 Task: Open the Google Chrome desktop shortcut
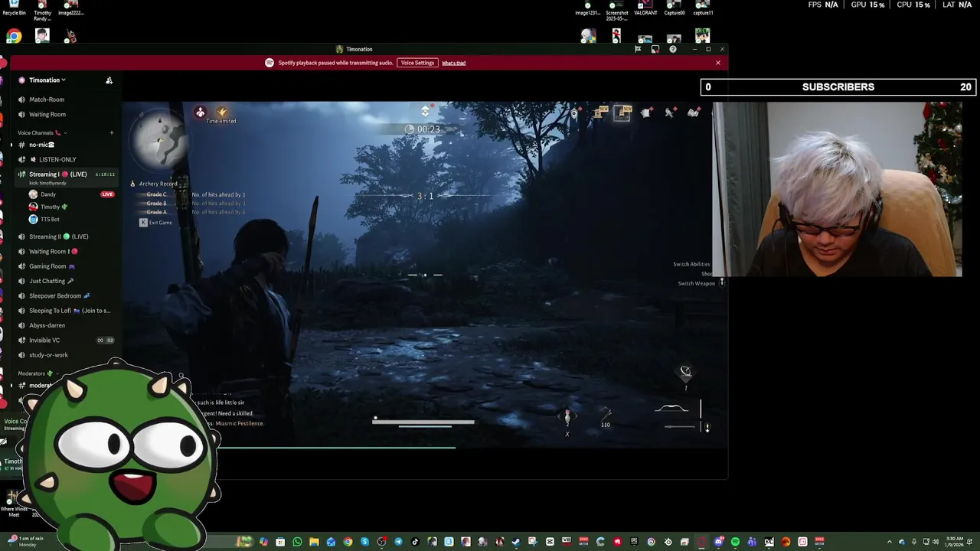point(14,36)
